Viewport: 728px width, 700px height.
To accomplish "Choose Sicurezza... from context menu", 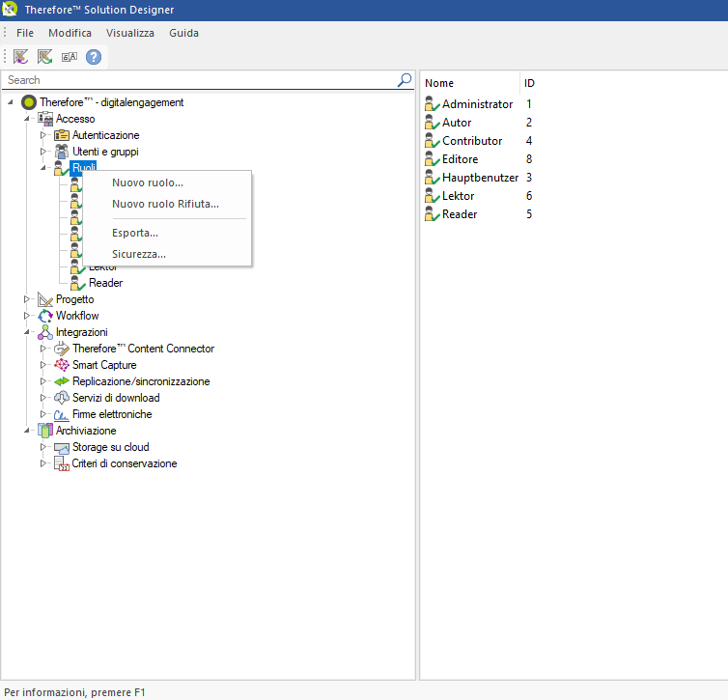I will [x=167, y=254].
